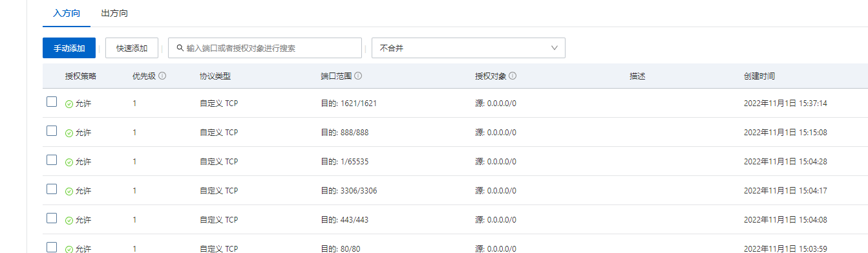Click the 快速添加 button
The image size is (868, 253).
(132, 48)
